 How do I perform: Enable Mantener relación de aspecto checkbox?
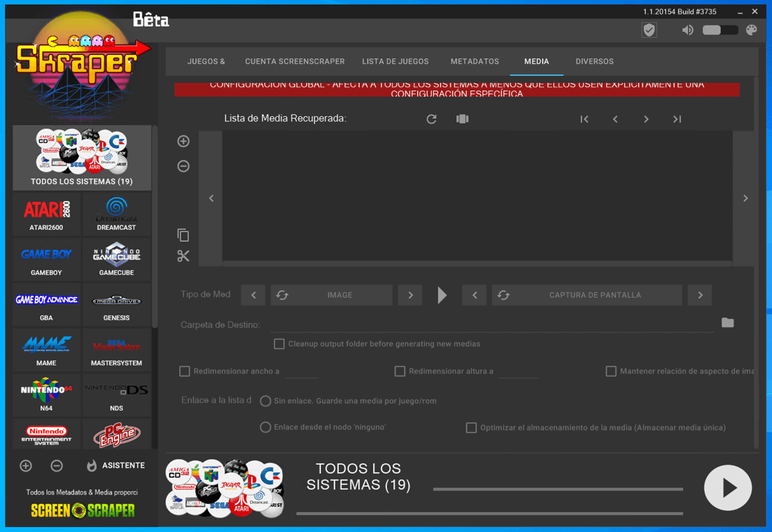(611, 371)
